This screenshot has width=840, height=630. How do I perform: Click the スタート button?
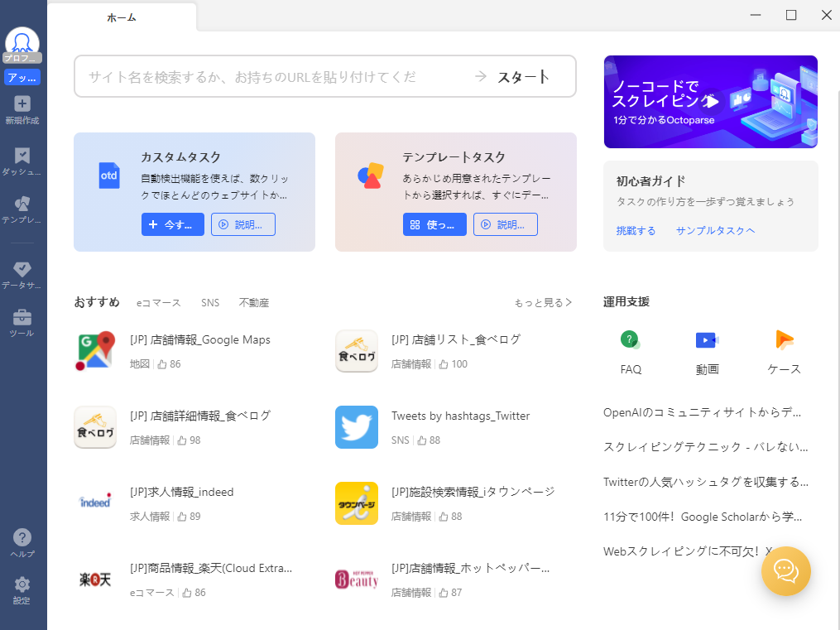pos(523,77)
